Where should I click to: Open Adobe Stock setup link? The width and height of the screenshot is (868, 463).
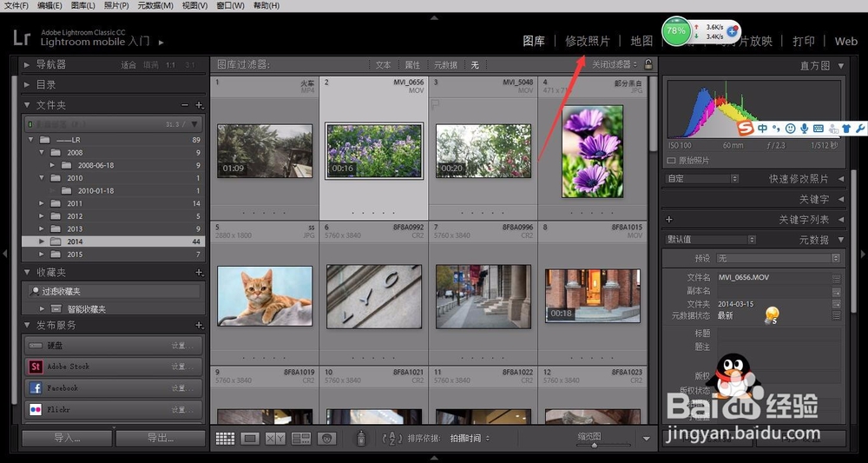coord(182,367)
